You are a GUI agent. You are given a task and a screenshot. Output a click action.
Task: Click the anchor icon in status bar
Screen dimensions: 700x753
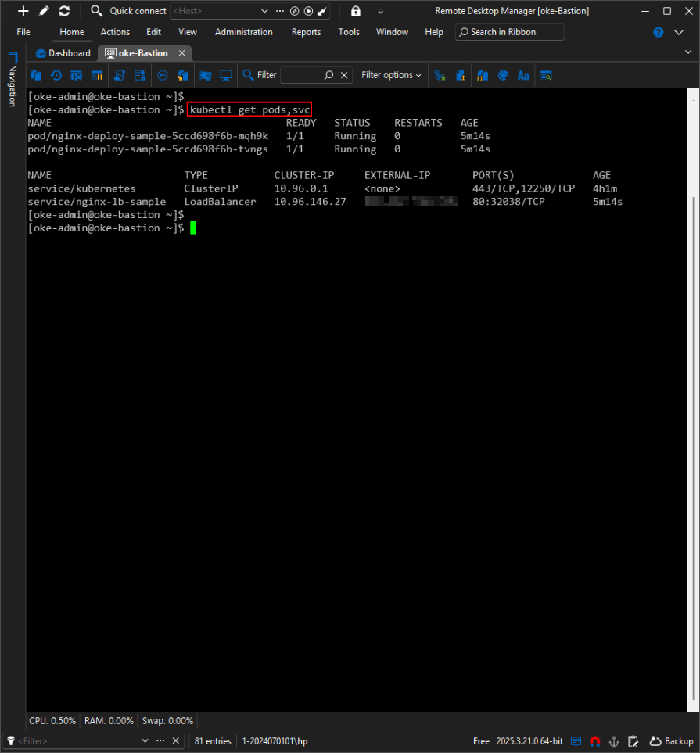coord(614,740)
